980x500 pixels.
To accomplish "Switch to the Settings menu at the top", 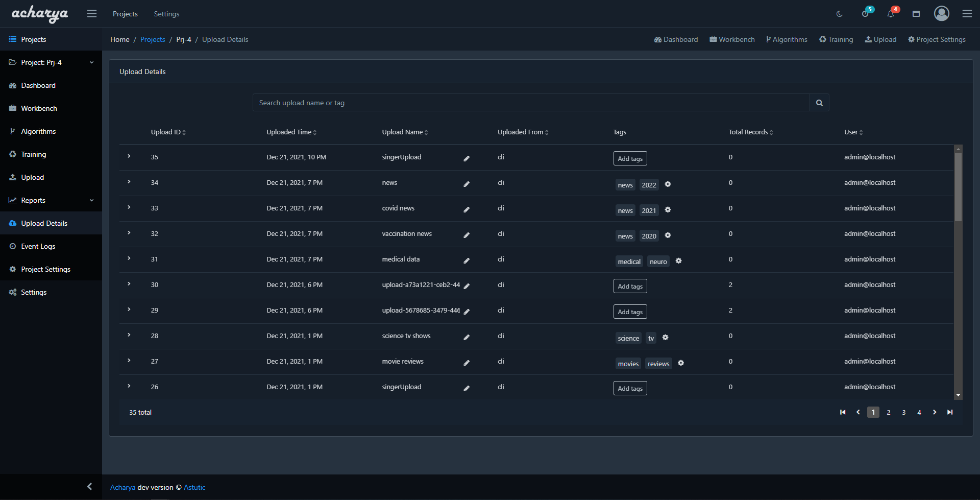I will (166, 14).
